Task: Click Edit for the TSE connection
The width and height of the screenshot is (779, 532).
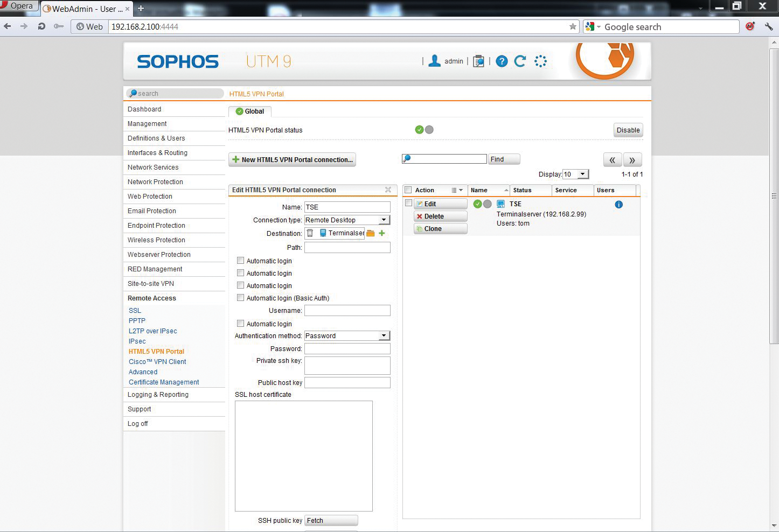Action: point(440,204)
